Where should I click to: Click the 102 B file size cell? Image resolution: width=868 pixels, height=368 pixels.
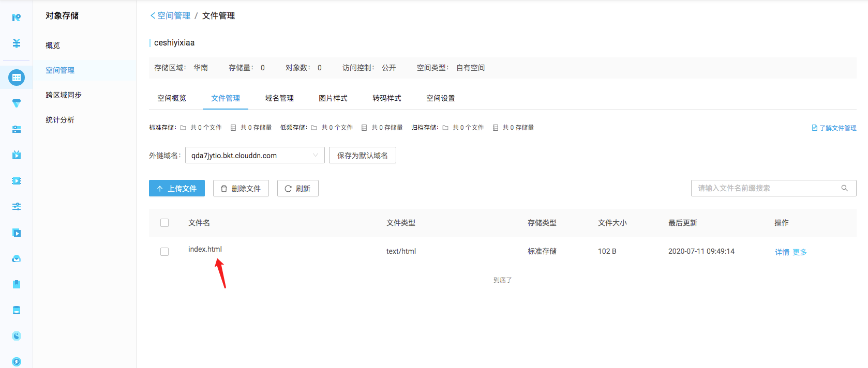607,251
